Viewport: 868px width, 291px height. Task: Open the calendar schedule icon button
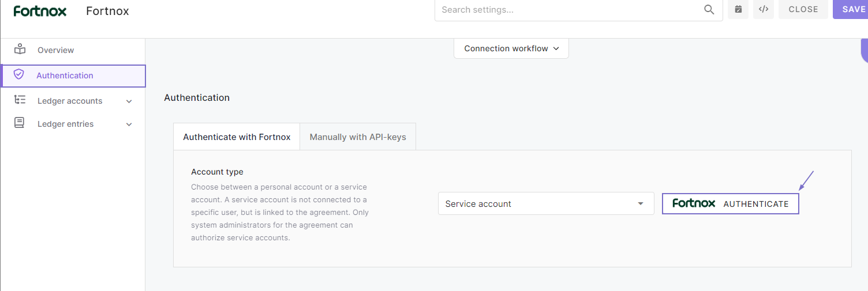[738, 9]
